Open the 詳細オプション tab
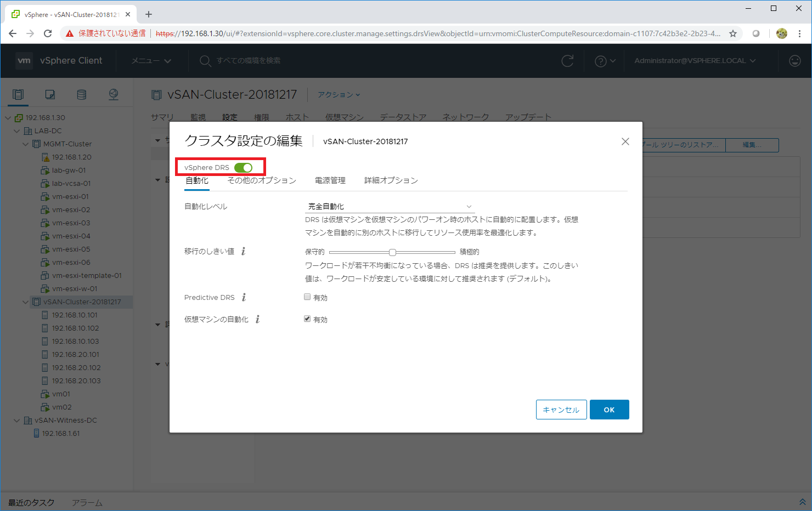 coord(391,180)
